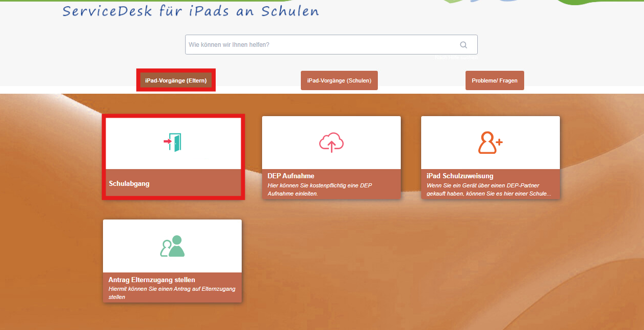
Task: Click the Schulabgang door exit icon
Action: [173, 142]
